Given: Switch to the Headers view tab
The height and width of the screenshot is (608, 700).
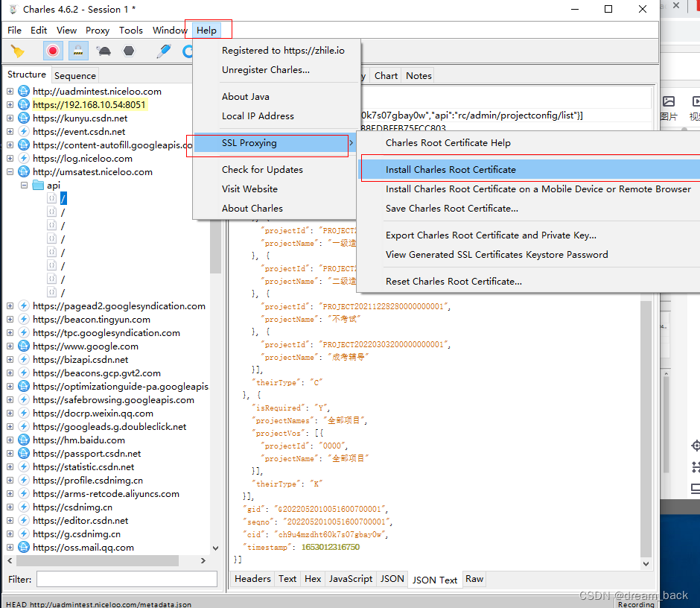Looking at the screenshot, I should (252, 579).
